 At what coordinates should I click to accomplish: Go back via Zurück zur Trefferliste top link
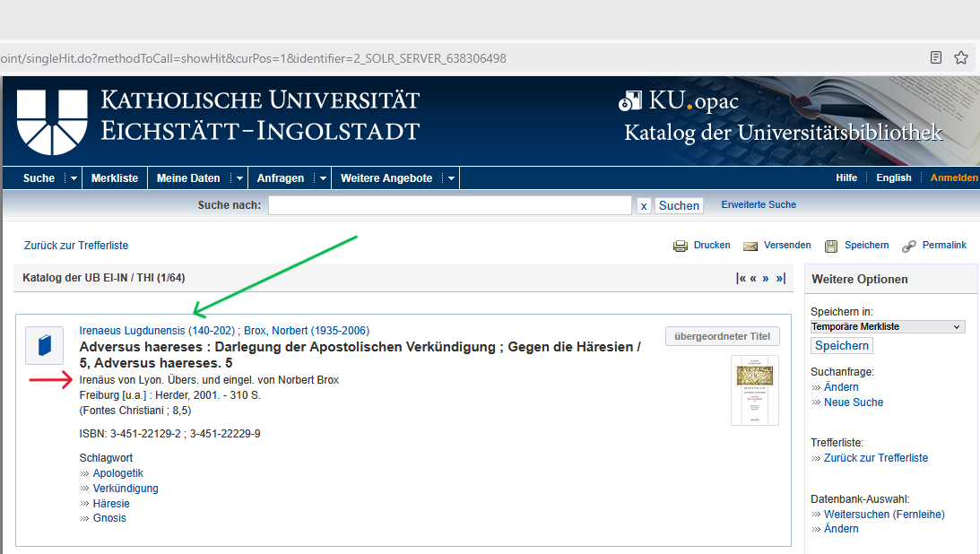pyautogui.click(x=76, y=246)
